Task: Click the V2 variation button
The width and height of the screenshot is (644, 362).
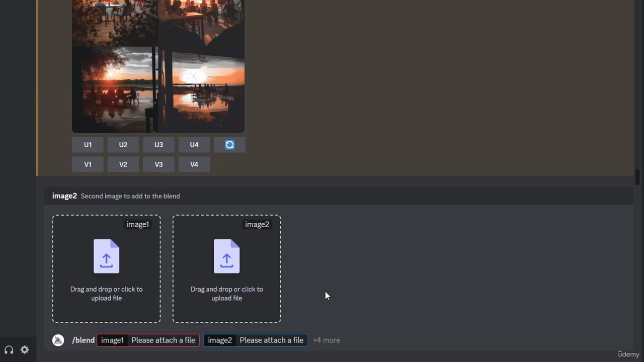Action: (123, 164)
